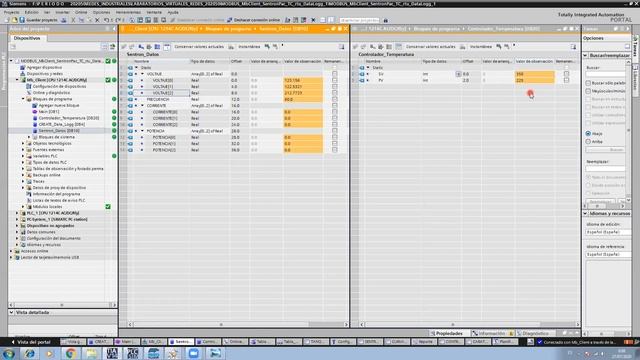Screen dimensions: 640x360
Task: Enable Buscar sólo palabras completas checkbox
Action: (x=588, y=83)
